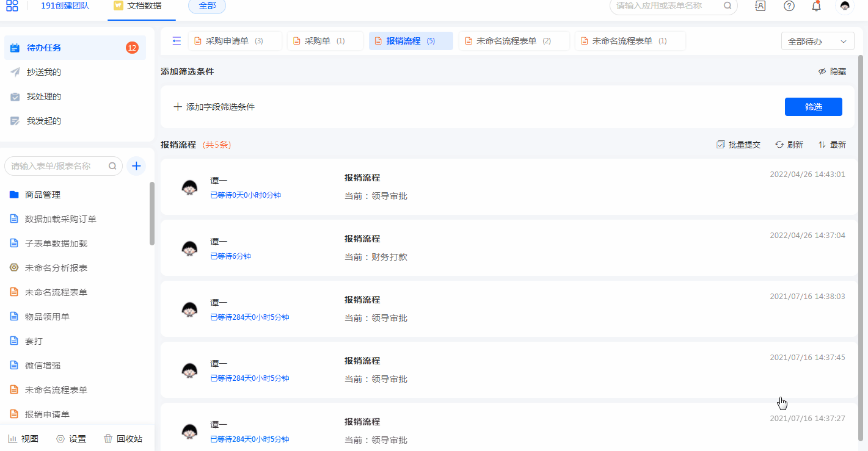The width and height of the screenshot is (868, 451).
Task: Collapse the sidebar with menu fold icon
Action: click(x=177, y=41)
